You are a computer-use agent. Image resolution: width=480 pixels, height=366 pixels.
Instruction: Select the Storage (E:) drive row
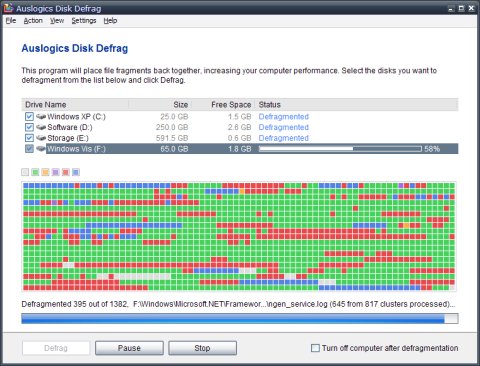[x=240, y=138]
